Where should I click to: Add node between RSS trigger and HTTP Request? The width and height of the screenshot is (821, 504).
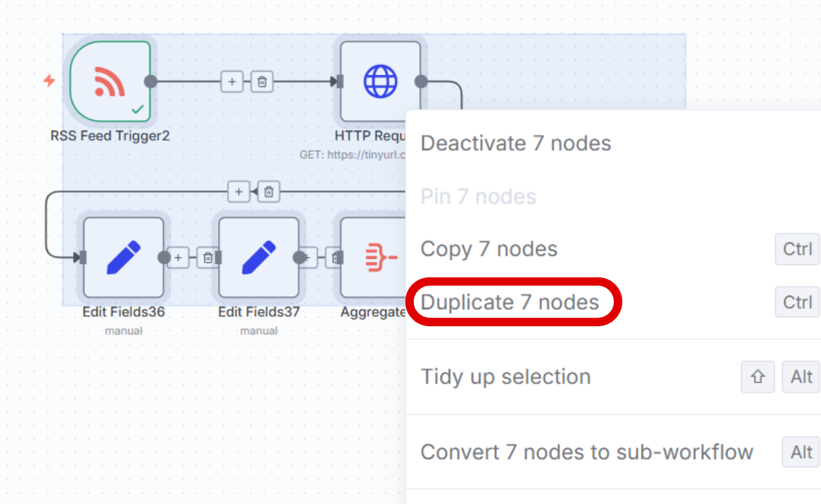click(232, 82)
